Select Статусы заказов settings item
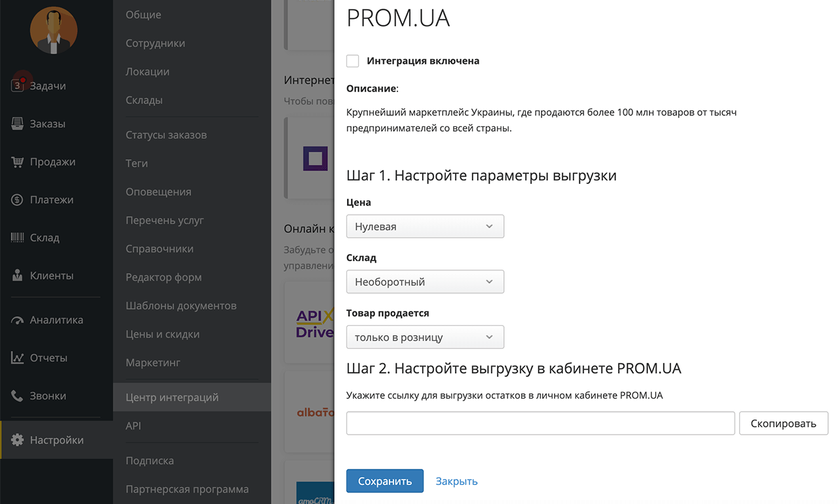Screen dimensions: 838x504 (x=166, y=135)
